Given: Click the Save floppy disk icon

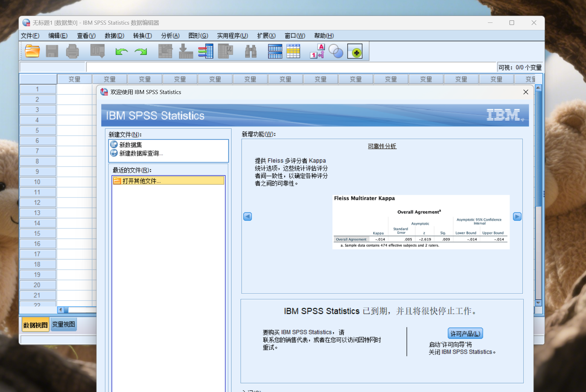Looking at the screenshot, I should [x=52, y=51].
